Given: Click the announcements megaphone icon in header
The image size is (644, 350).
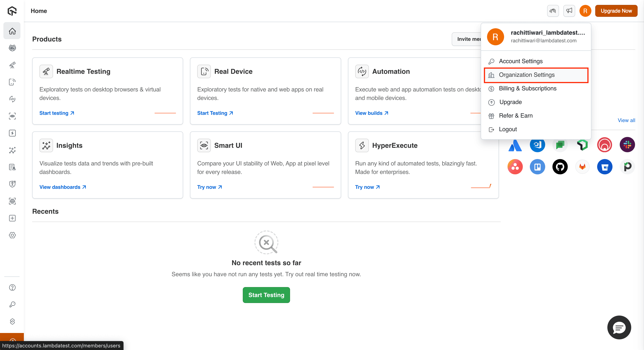Looking at the screenshot, I should (569, 11).
